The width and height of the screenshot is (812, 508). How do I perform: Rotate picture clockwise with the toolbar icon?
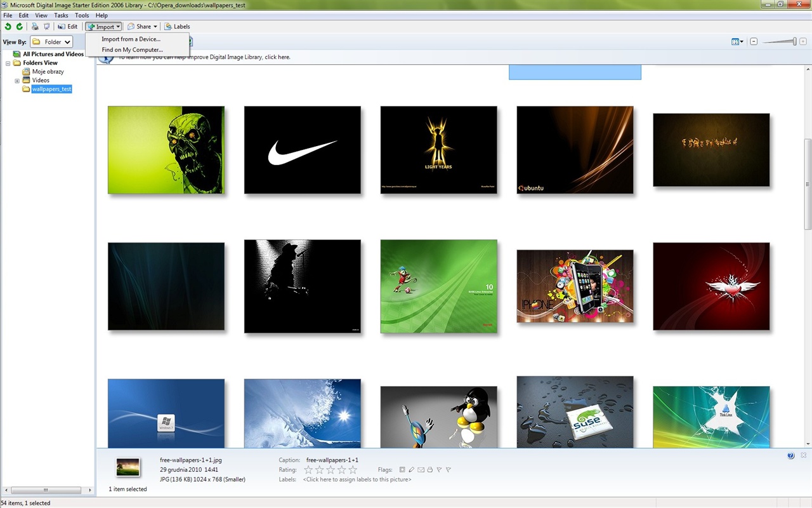[20, 27]
